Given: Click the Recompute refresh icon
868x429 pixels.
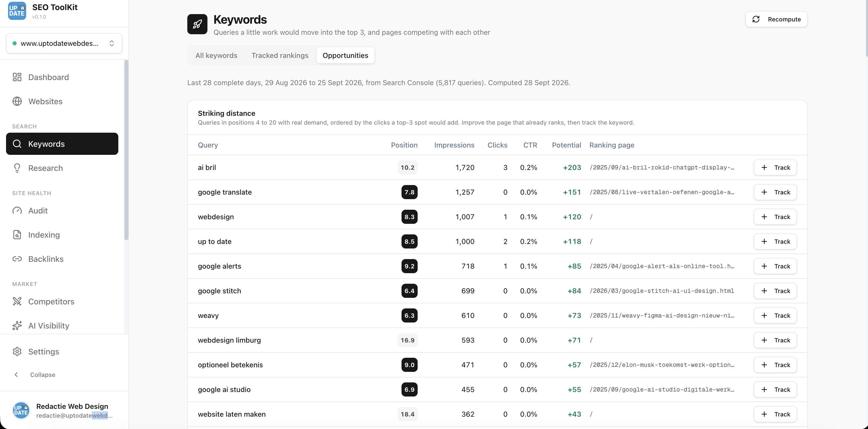Looking at the screenshot, I should (756, 19).
